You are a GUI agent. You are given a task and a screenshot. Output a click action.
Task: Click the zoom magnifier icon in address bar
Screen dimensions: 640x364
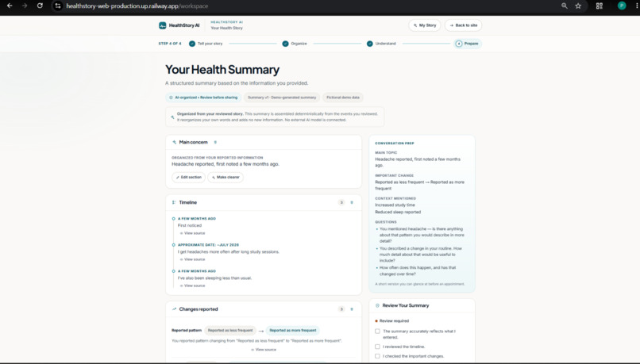pos(564,6)
